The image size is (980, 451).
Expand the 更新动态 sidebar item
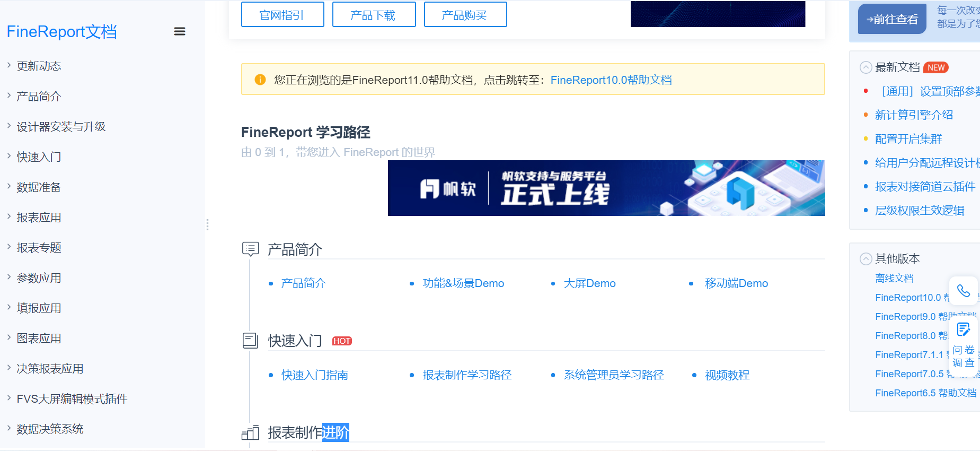(x=9, y=65)
